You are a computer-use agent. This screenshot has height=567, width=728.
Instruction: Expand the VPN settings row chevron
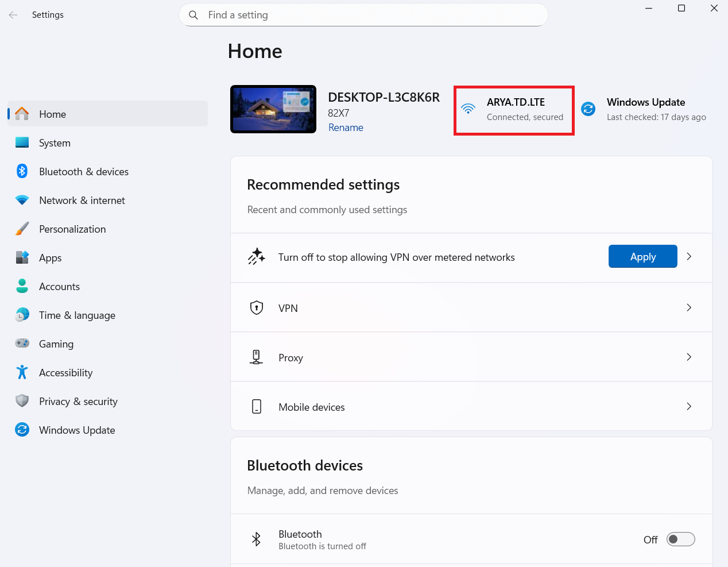[689, 308]
